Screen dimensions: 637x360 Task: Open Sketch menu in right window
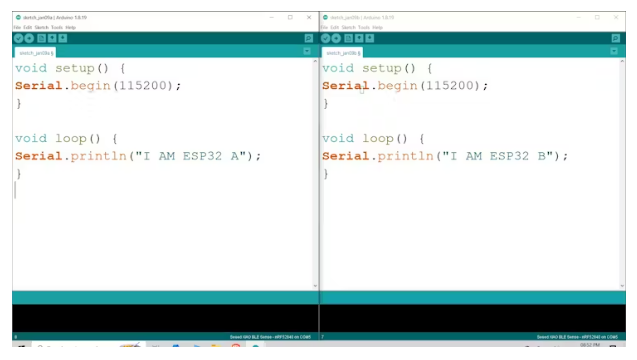coord(349,28)
